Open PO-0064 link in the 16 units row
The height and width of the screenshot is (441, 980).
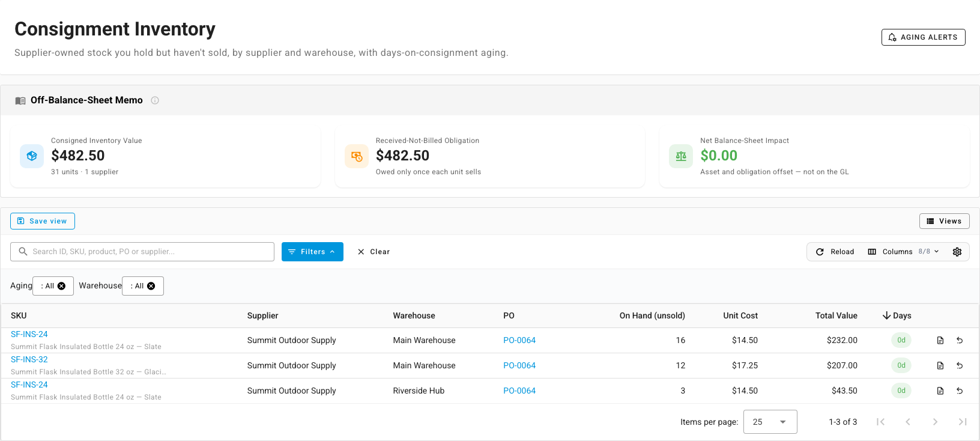pos(519,340)
